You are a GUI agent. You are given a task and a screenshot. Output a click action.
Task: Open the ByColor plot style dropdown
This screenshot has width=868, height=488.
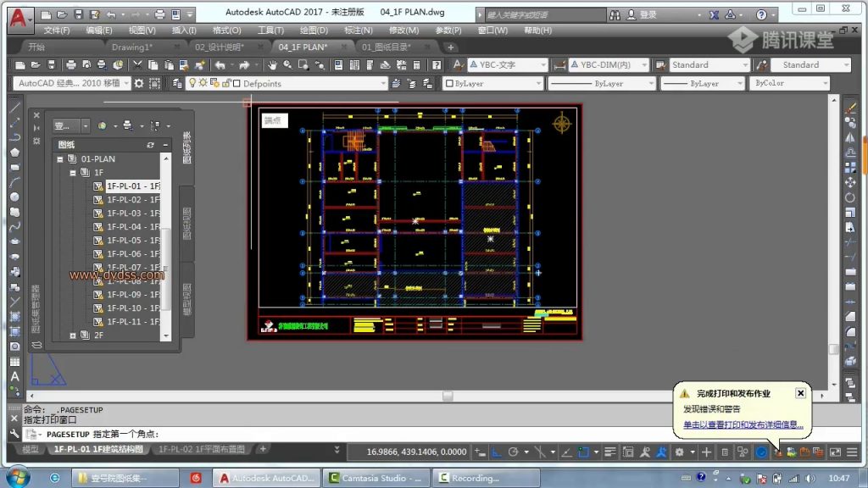pyautogui.click(x=790, y=84)
